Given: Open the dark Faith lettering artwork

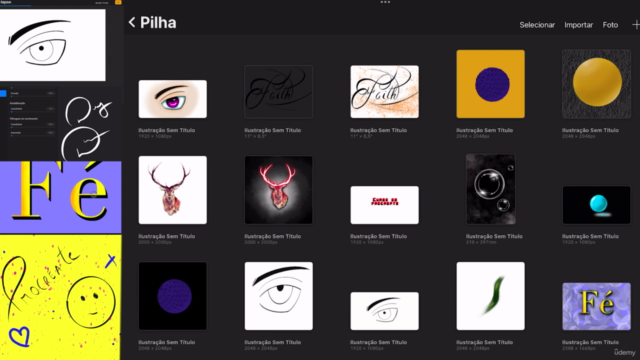Looking at the screenshot, I should pyautogui.click(x=278, y=92).
